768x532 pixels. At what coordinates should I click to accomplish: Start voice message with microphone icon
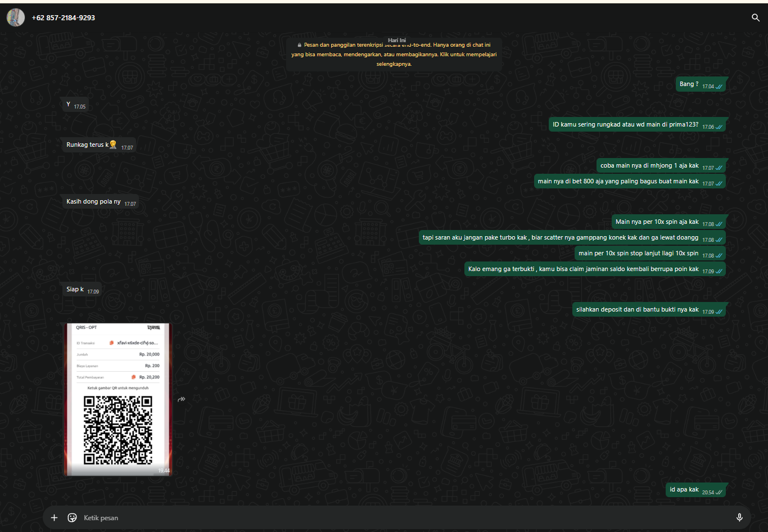739,518
